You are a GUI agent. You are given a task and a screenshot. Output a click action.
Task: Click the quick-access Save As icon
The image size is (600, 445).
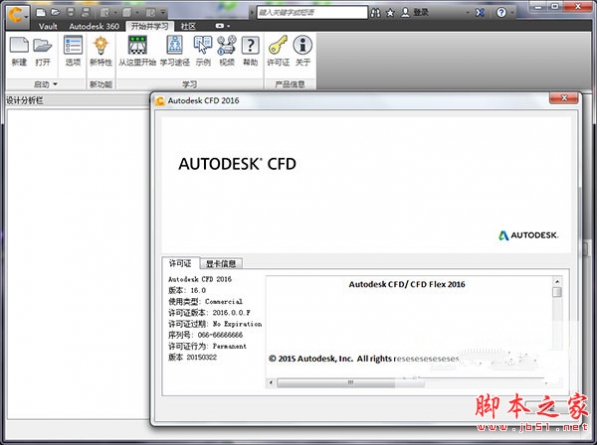tap(85, 13)
